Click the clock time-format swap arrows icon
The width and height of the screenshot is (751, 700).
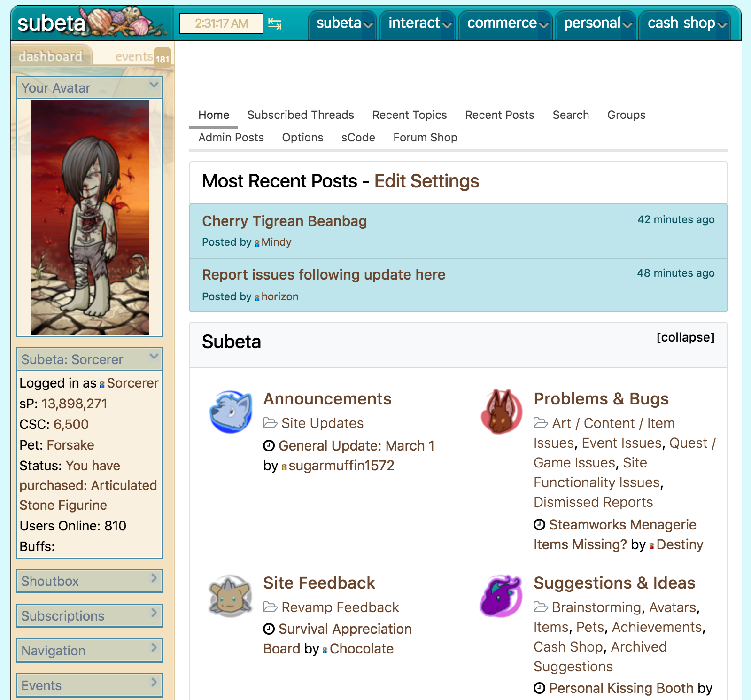click(275, 23)
